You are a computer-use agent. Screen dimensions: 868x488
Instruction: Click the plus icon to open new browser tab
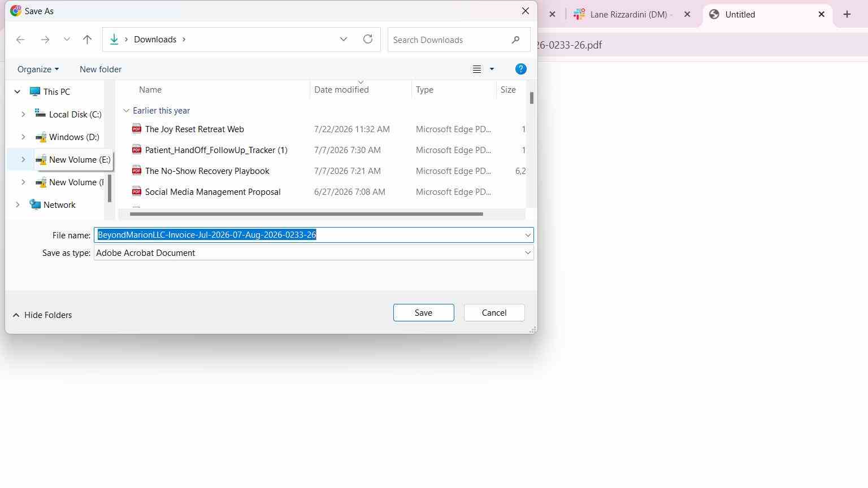pyautogui.click(x=847, y=15)
